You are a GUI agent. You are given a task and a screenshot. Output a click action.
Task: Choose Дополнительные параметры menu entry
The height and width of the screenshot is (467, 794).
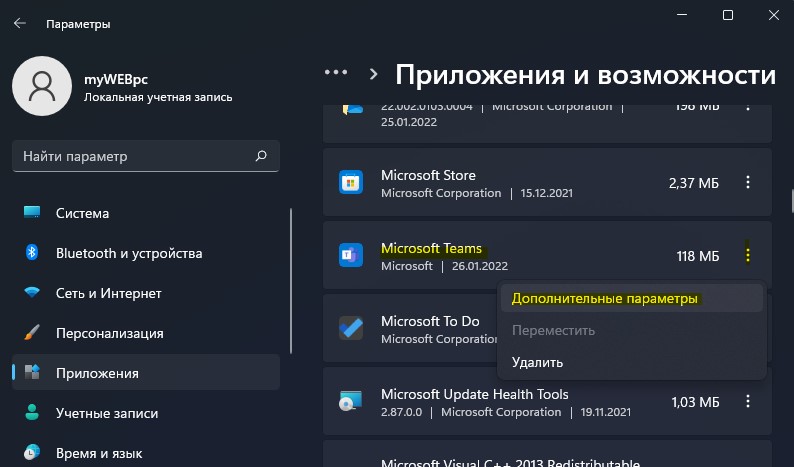coord(631,298)
